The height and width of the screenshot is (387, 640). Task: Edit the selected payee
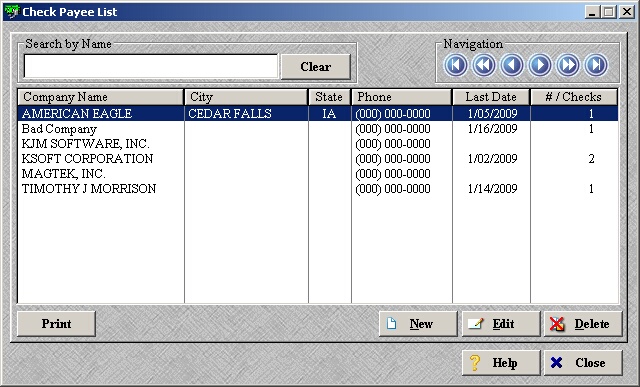pos(501,324)
